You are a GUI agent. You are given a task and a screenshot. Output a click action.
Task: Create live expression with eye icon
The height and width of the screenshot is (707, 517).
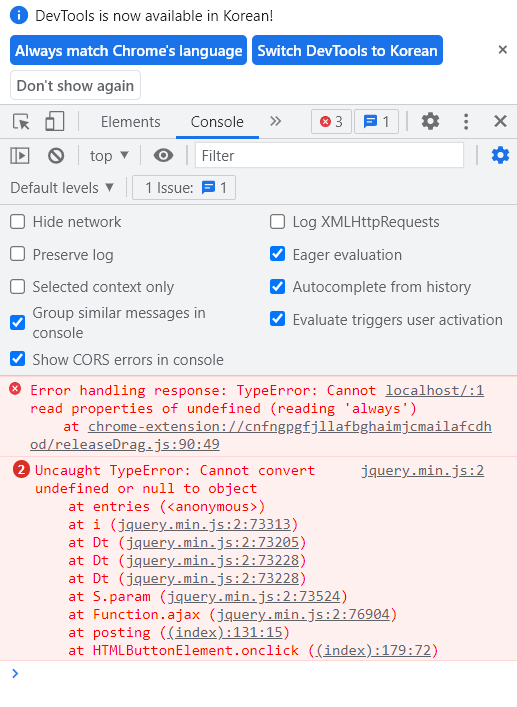[x=163, y=156]
